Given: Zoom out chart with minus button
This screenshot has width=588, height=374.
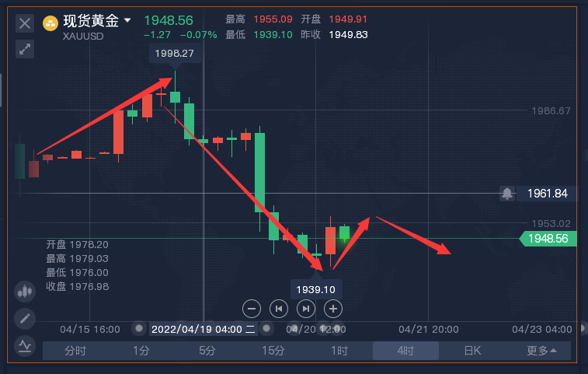Looking at the screenshot, I should click(x=252, y=309).
